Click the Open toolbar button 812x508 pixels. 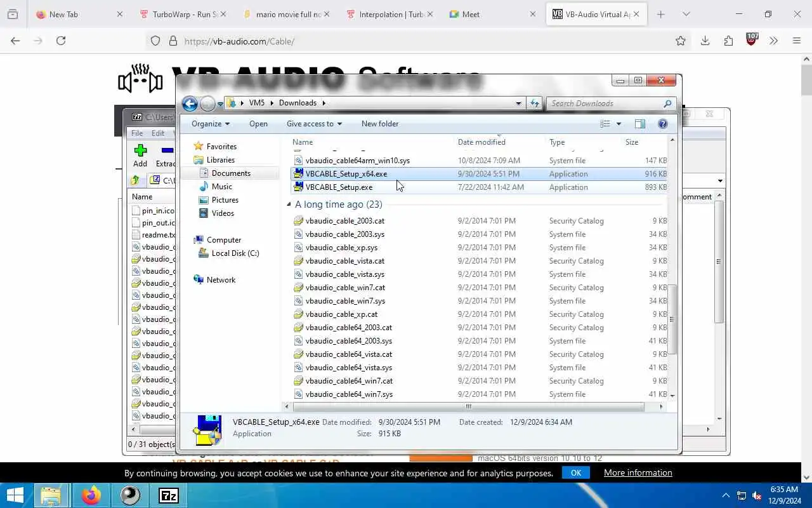click(x=258, y=124)
